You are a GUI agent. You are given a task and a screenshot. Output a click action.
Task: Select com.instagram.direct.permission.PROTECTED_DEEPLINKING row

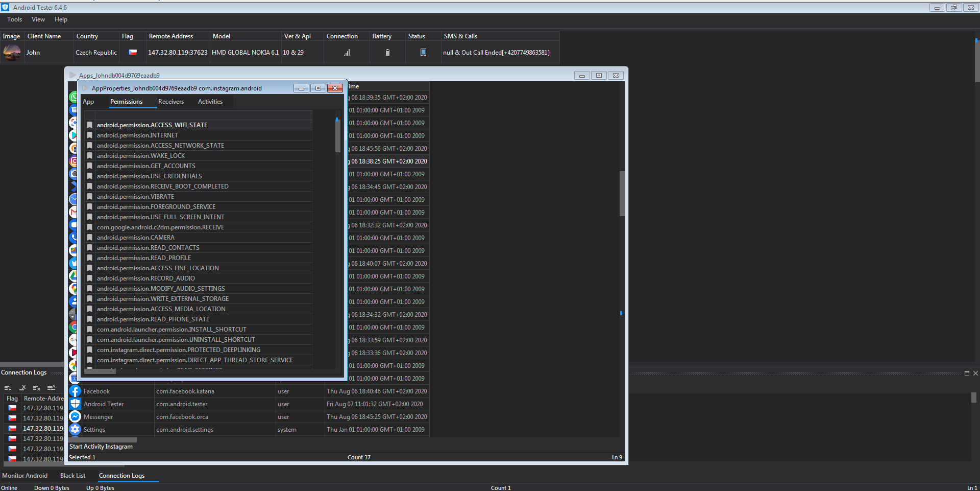199,350
